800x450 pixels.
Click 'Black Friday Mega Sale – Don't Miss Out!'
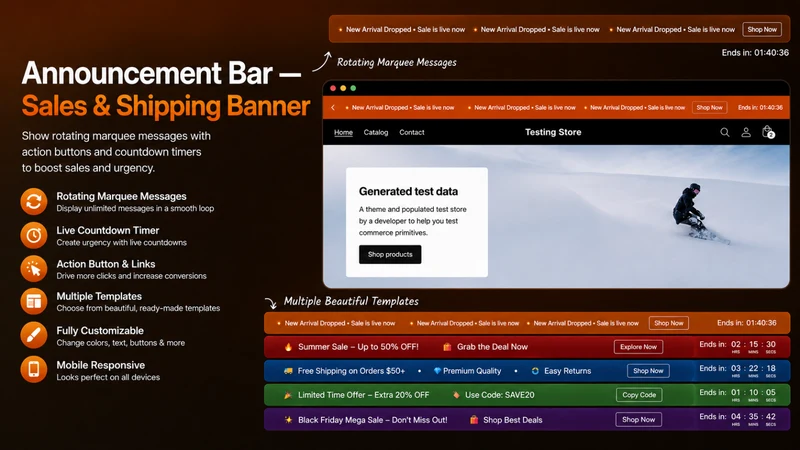tap(372, 420)
